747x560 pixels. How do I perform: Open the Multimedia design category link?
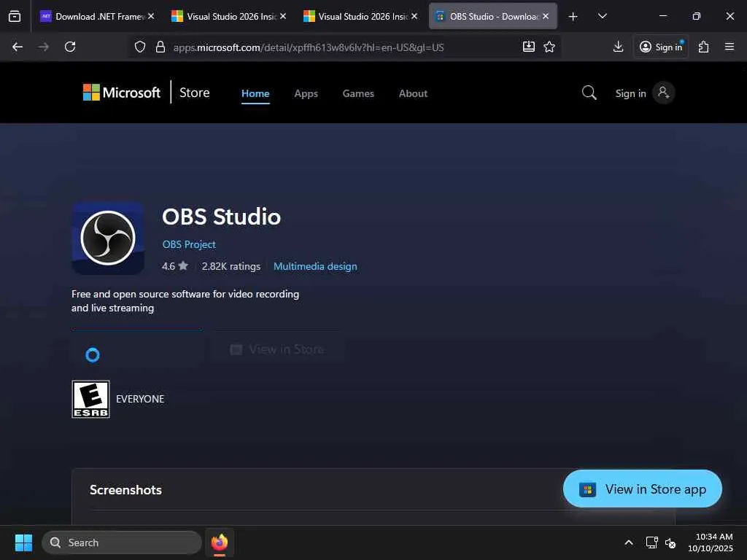click(315, 266)
